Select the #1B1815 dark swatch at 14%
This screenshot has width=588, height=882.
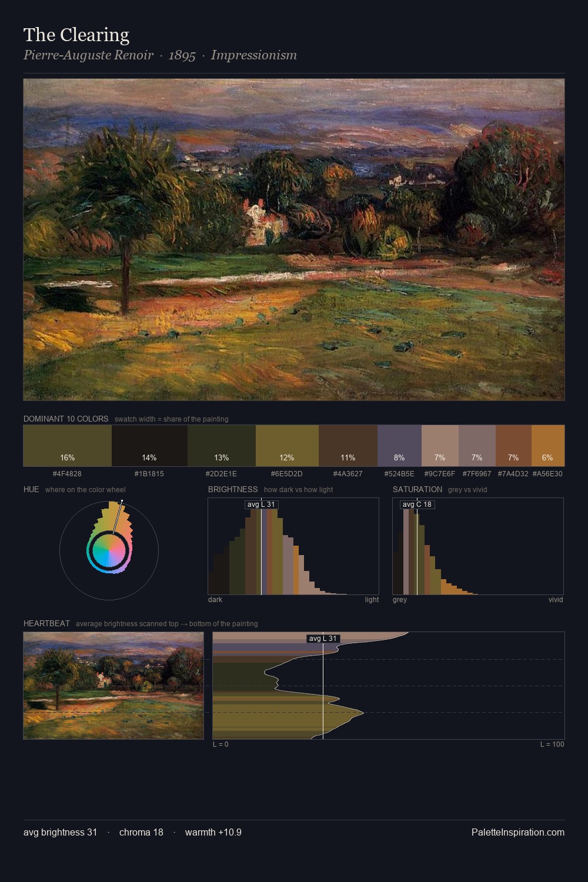(149, 446)
